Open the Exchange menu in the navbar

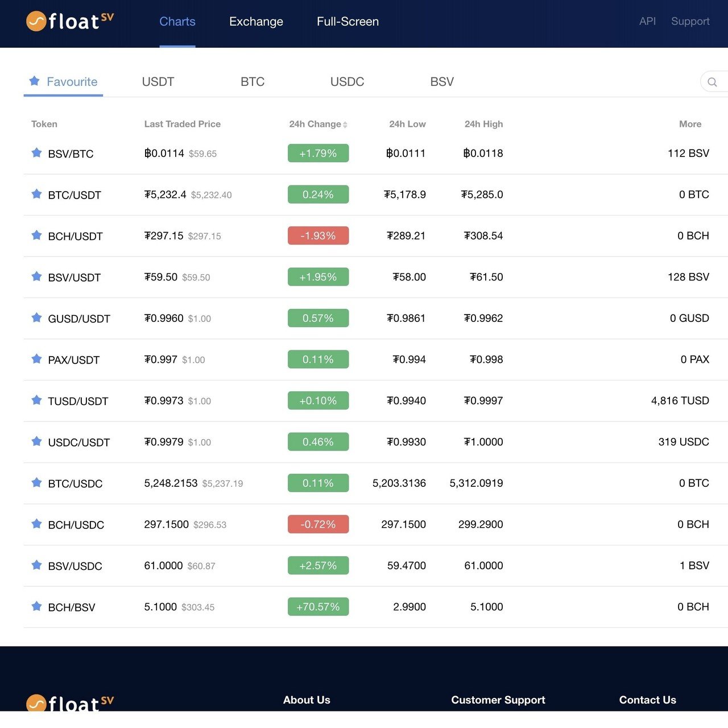[x=256, y=22]
